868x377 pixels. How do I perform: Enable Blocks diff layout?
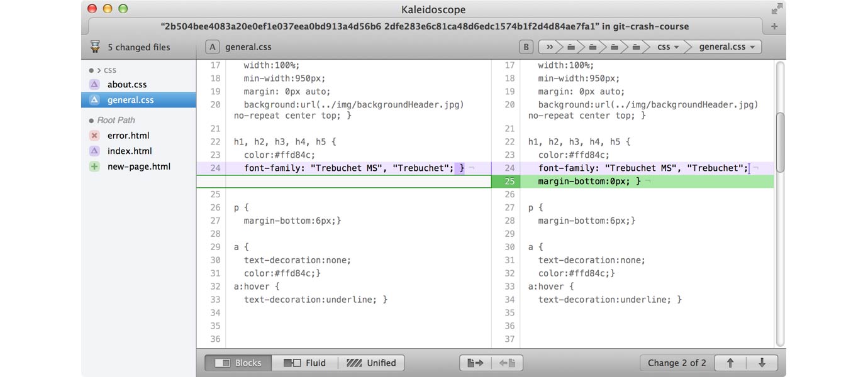pyautogui.click(x=237, y=363)
